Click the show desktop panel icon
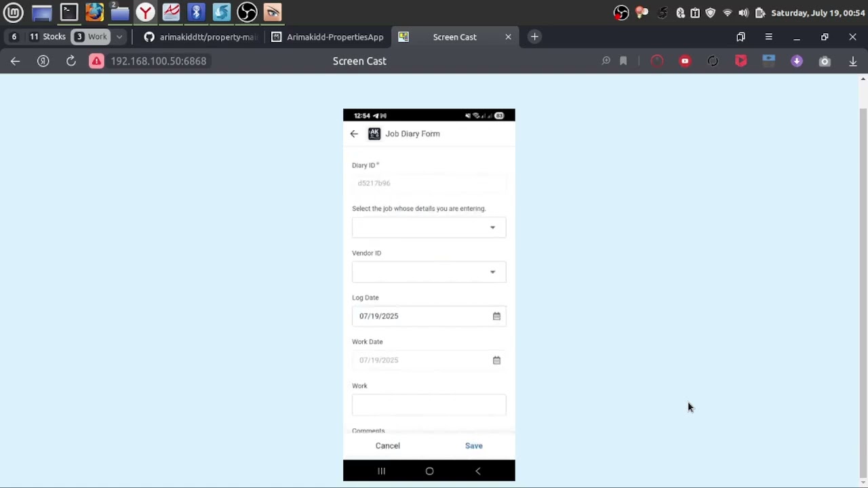868x488 pixels. point(42,12)
